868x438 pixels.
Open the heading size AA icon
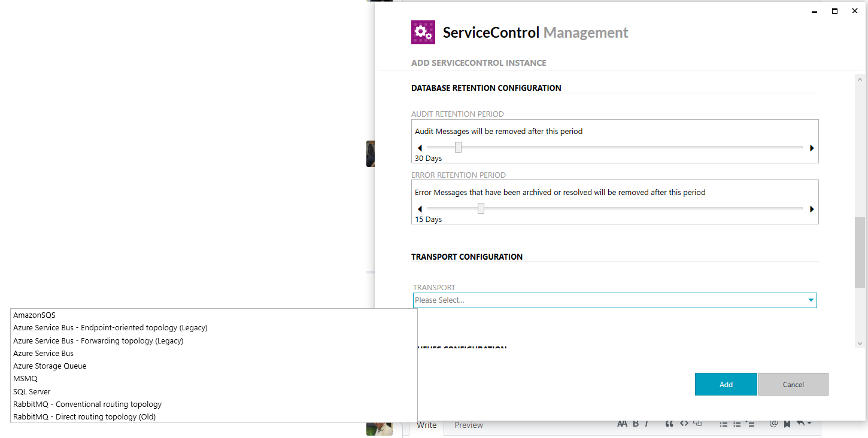click(623, 424)
